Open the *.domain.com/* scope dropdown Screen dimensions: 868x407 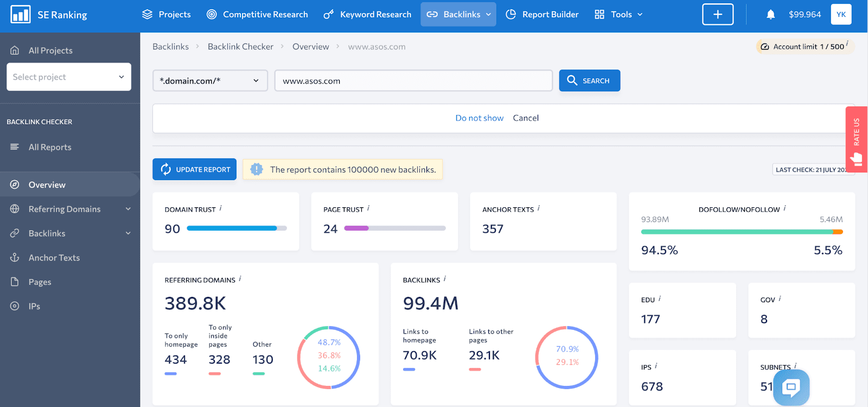pos(210,81)
